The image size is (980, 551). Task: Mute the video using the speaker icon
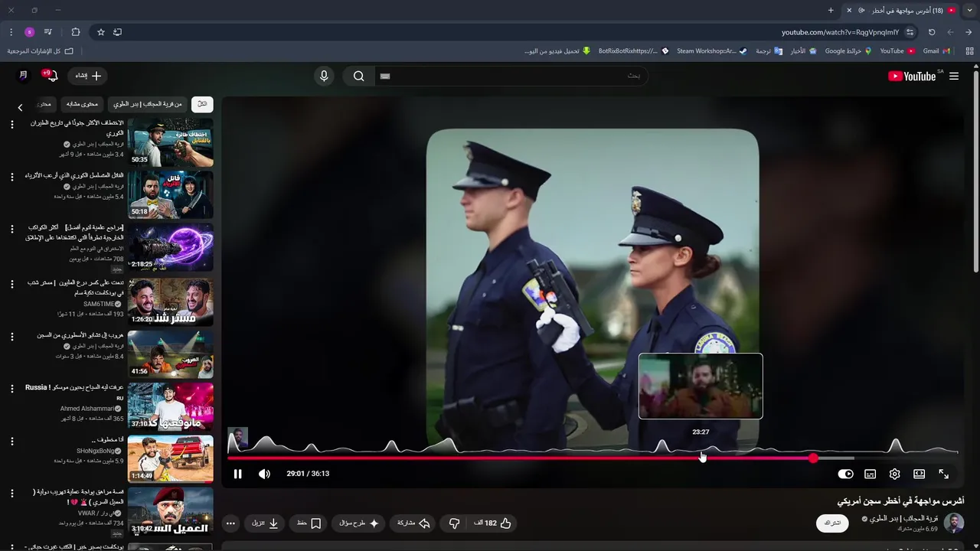pyautogui.click(x=264, y=474)
